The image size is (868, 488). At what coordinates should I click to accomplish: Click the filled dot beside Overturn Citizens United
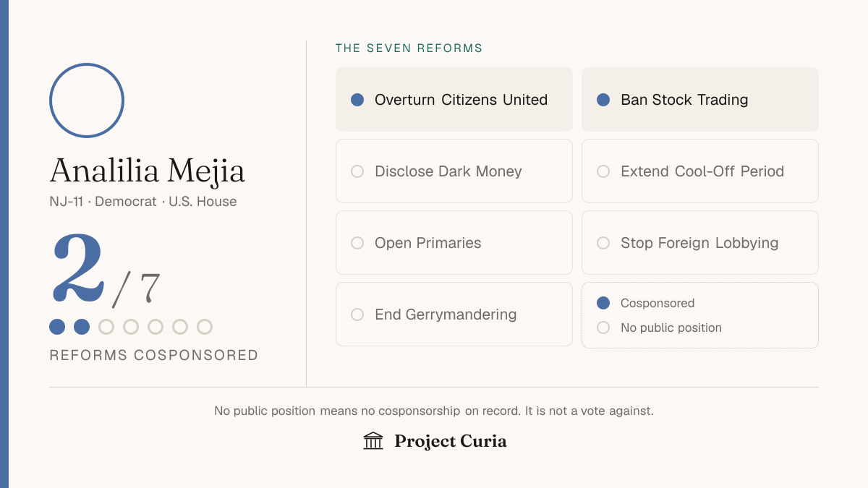(357, 100)
